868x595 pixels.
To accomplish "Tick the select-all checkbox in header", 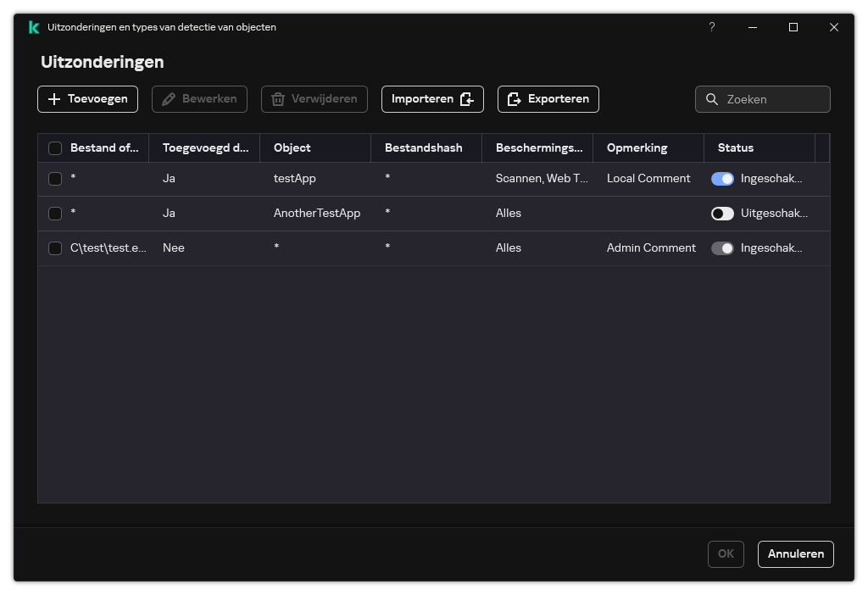I will point(55,148).
